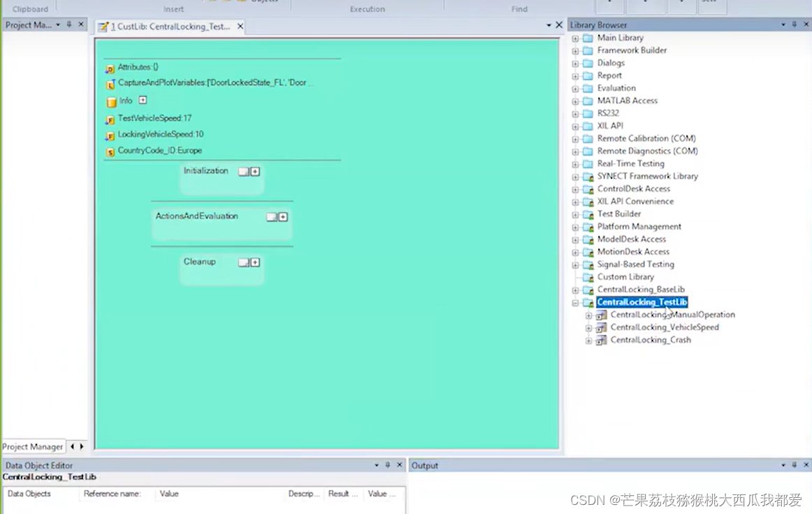Expand the Info data object
Viewport: 812px width, 514px height.
click(x=143, y=100)
